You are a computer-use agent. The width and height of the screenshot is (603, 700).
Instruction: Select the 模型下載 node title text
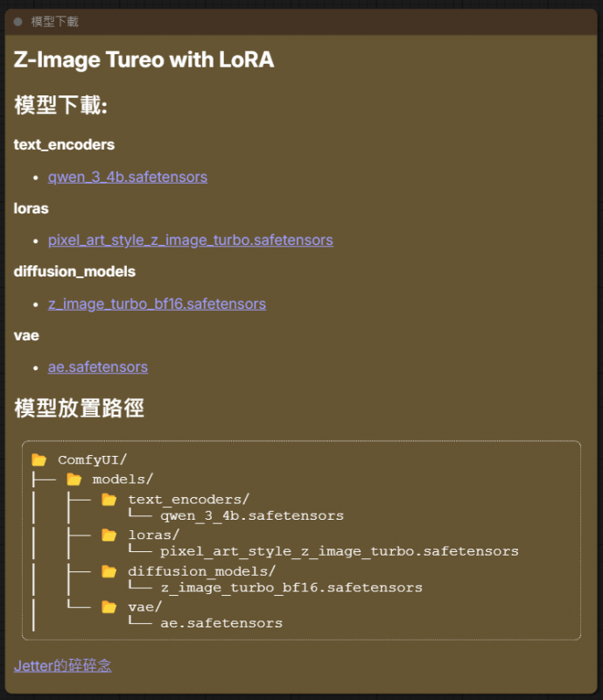[x=54, y=22]
